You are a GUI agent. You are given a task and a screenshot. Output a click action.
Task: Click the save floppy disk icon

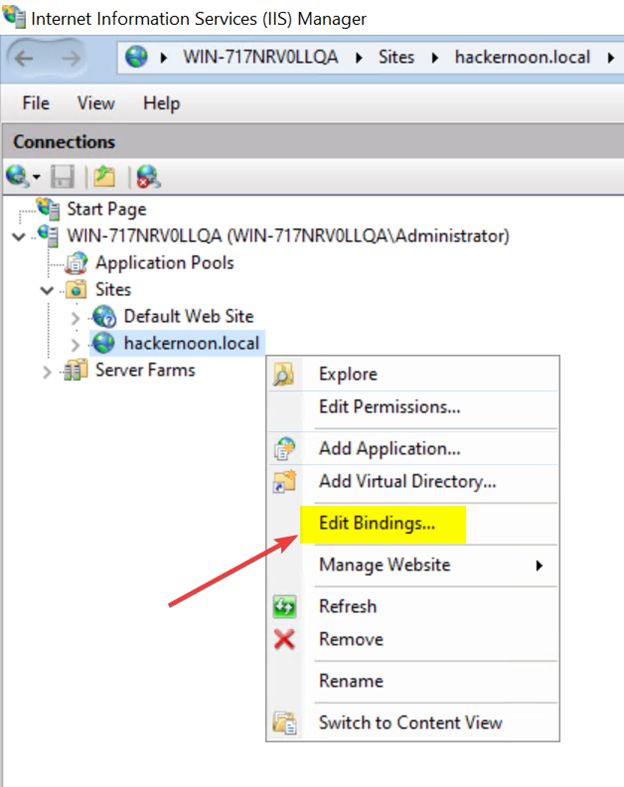point(63,177)
